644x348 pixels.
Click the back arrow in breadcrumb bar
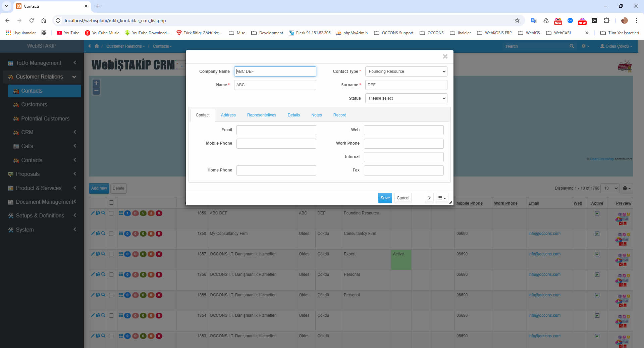90,46
